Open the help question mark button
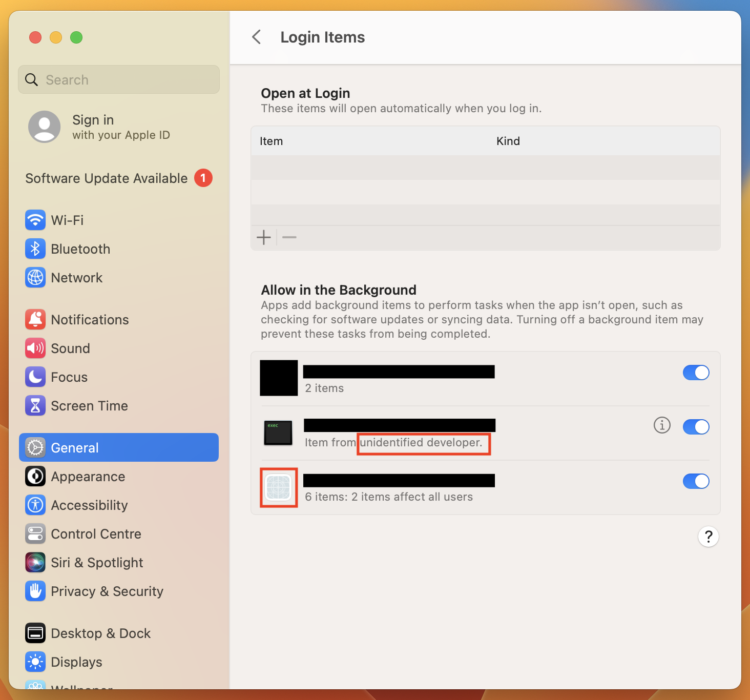Viewport: 750px width, 700px height. (x=708, y=537)
